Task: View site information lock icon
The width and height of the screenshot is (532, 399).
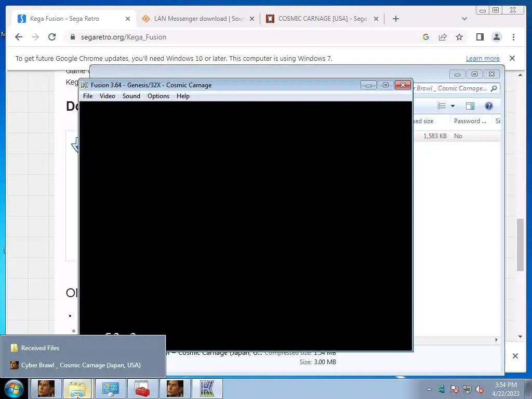Action: click(72, 37)
